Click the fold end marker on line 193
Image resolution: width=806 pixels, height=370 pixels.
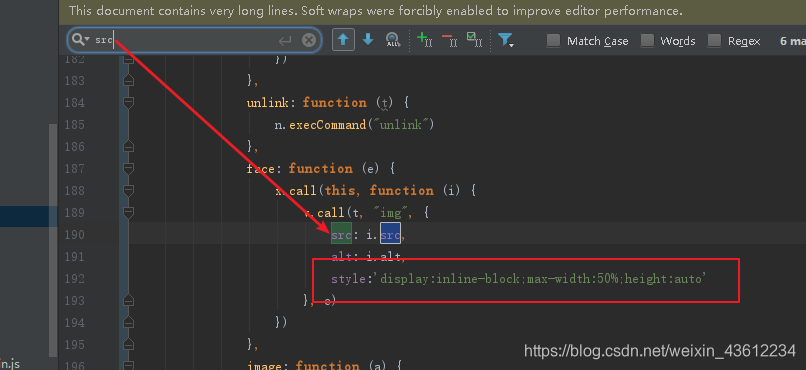coord(129,300)
